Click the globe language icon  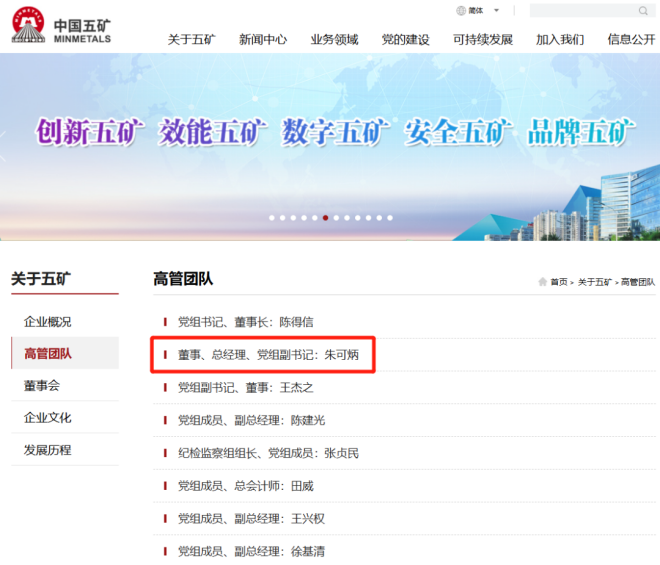(461, 11)
